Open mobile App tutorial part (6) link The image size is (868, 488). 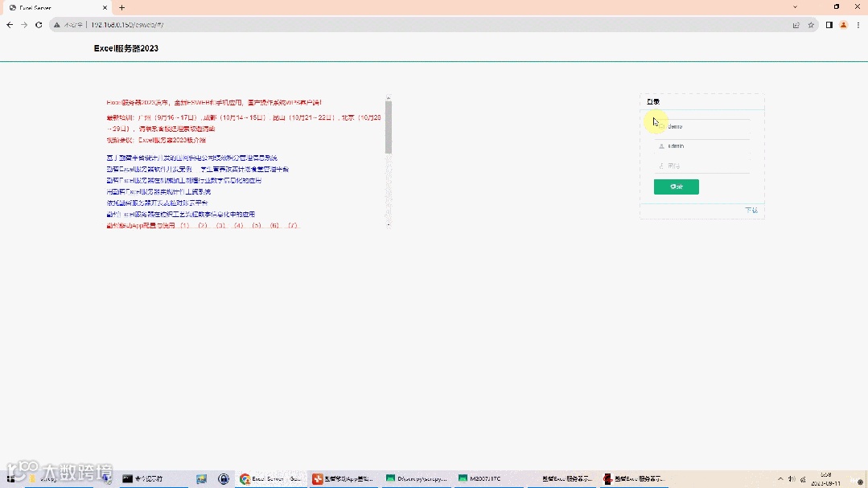(x=274, y=226)
